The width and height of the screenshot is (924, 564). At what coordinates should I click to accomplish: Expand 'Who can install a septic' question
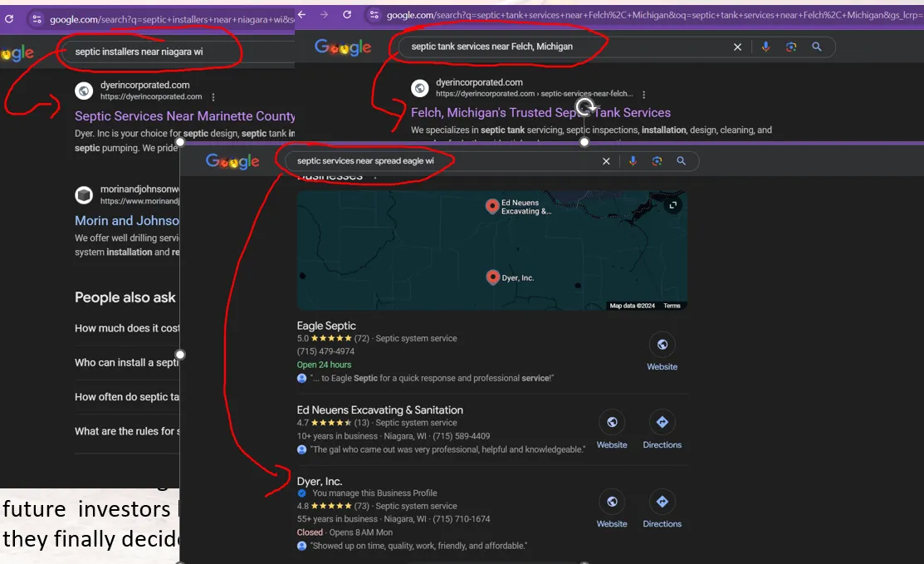pos(127,362)
